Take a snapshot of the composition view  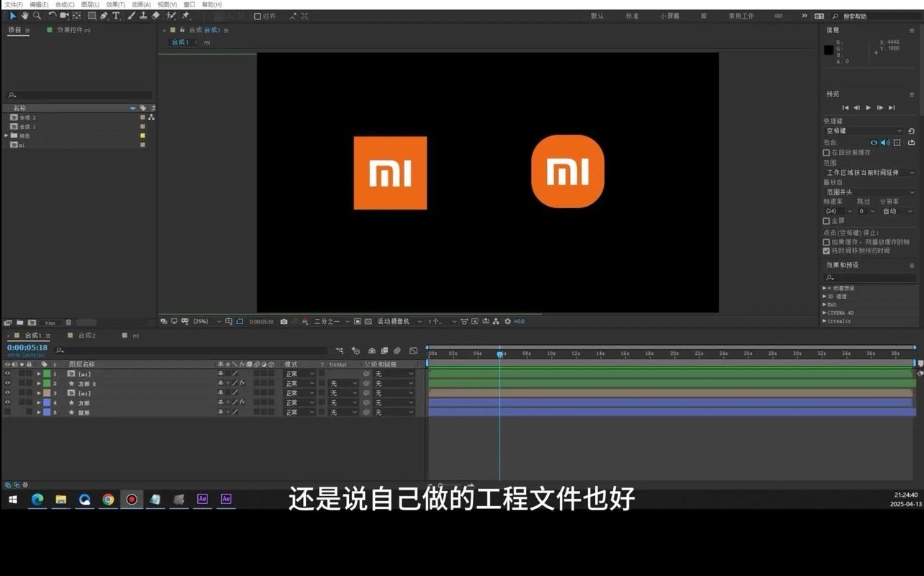283,321
